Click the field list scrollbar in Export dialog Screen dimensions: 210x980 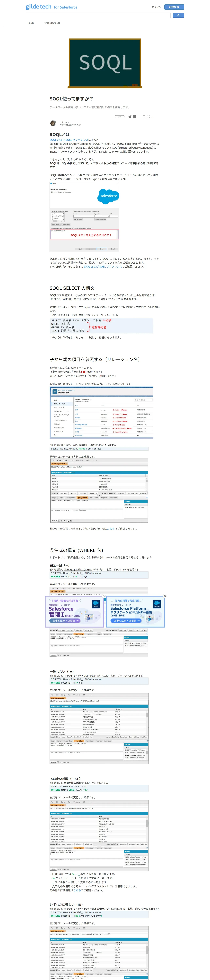coord(64,216)
